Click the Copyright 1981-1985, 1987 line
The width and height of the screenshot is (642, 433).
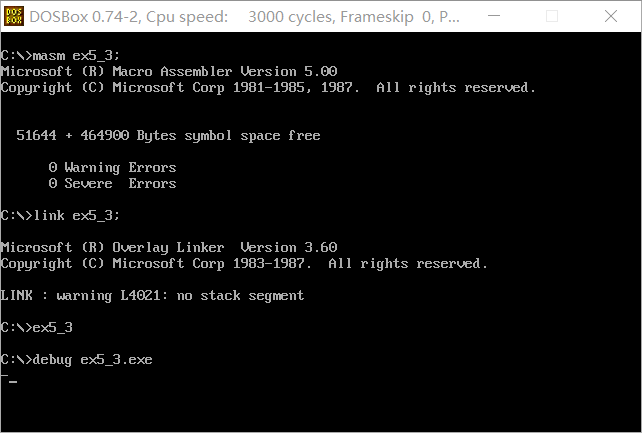pyautogui.click(x=268, y=88)
